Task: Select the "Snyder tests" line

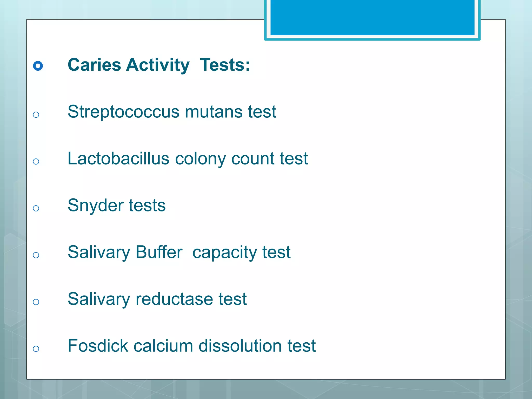Action: (116, 205)
